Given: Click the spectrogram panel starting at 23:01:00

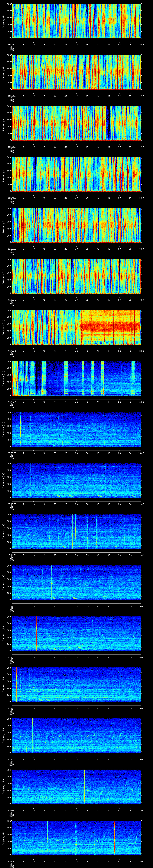Looking at the screenshot, I should [x=77, y=21].
